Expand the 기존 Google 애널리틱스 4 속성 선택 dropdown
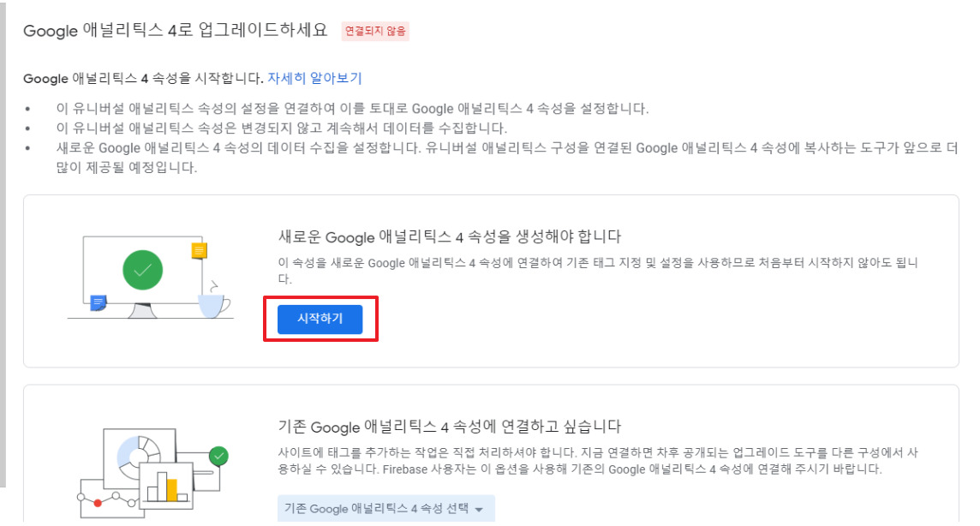The height and width of the screenshot is (526, 980). pos(385,509)
